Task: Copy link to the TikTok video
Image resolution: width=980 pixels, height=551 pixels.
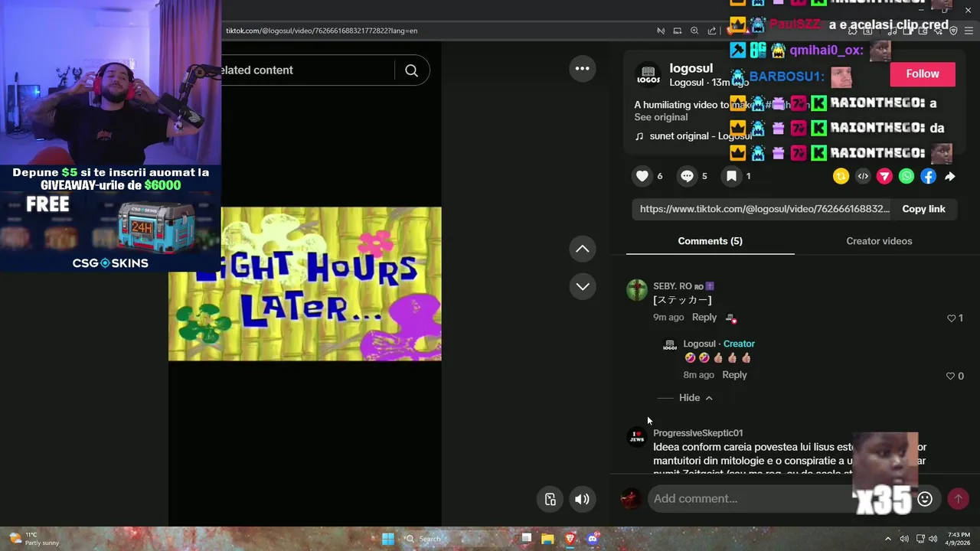Action: click(x=923, y=209)
